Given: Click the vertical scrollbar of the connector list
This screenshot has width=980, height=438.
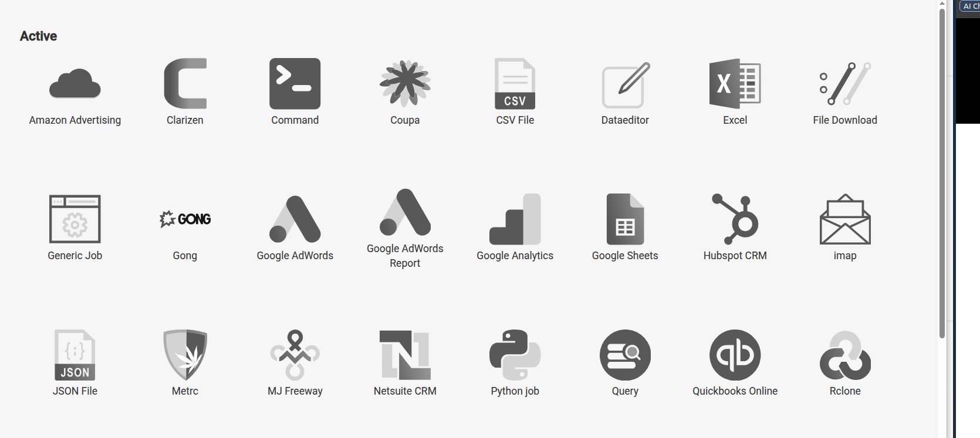Looking at the screenshot, I should (942, 173).
